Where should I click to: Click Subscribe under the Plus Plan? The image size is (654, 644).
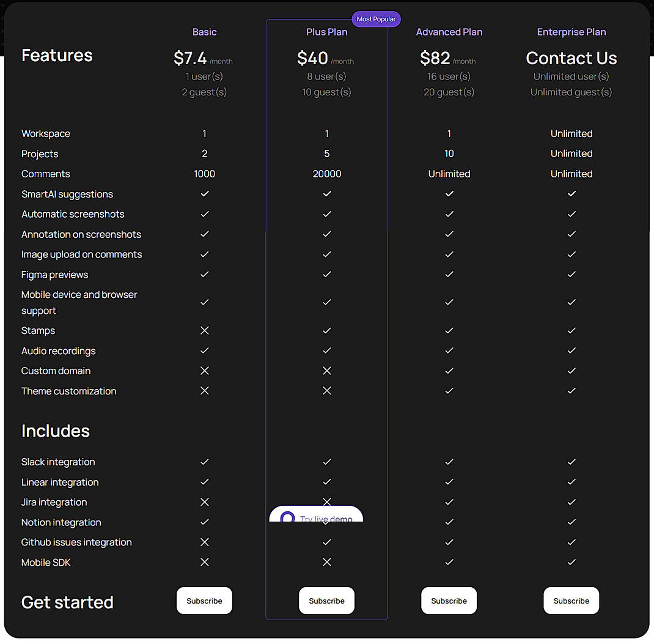pyautogui.click(x=326, y=601)
